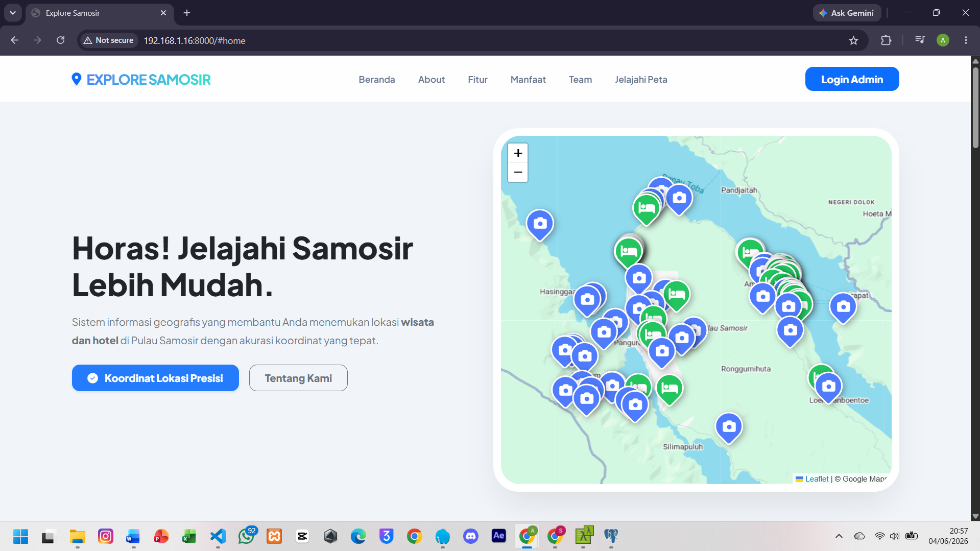Open the media control icon
Screen dimensions: 980x551
tap(920, 40)
